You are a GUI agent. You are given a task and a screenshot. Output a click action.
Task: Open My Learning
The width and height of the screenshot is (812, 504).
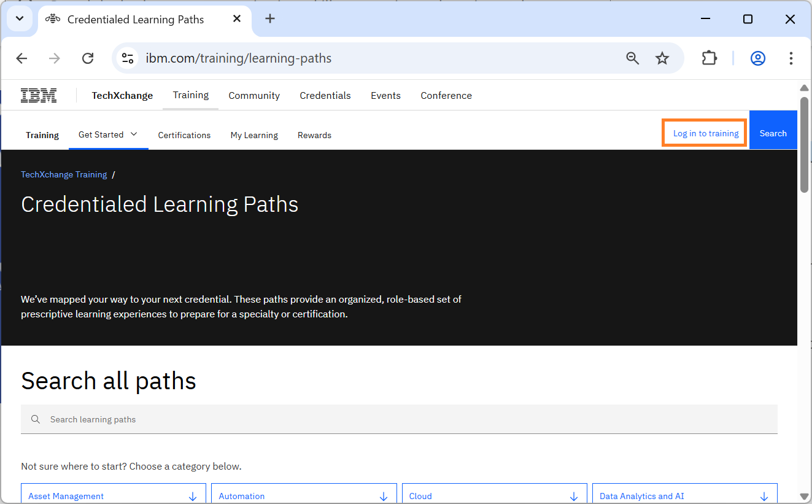pyautogui.click(x=254, y=135)
